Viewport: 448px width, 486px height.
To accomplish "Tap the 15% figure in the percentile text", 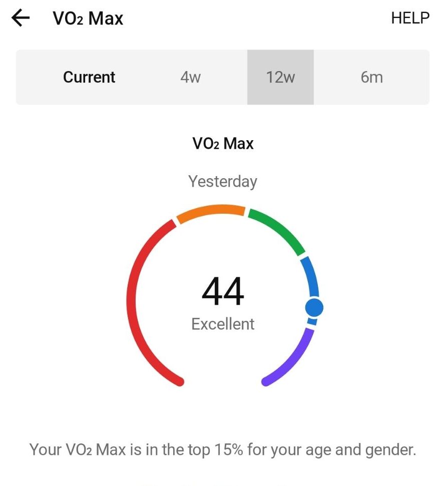I will tap(228, 449).
